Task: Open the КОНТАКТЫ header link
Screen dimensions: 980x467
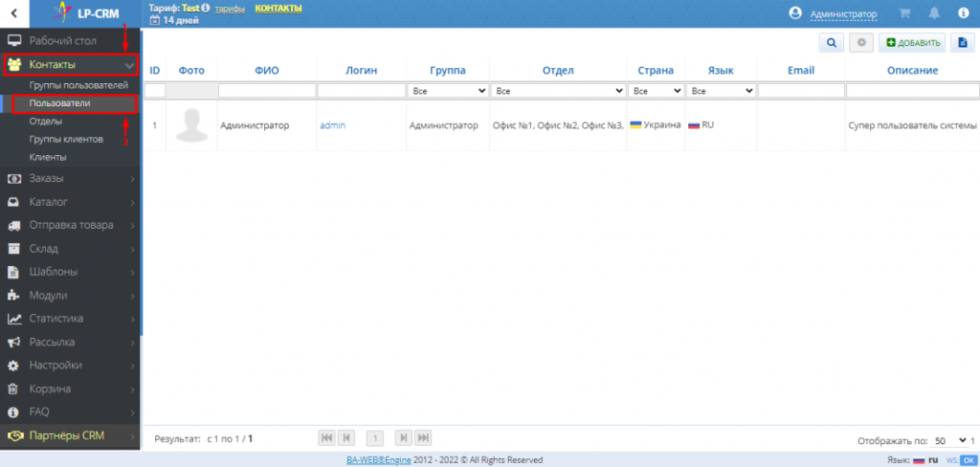Action: click(278, 8)
